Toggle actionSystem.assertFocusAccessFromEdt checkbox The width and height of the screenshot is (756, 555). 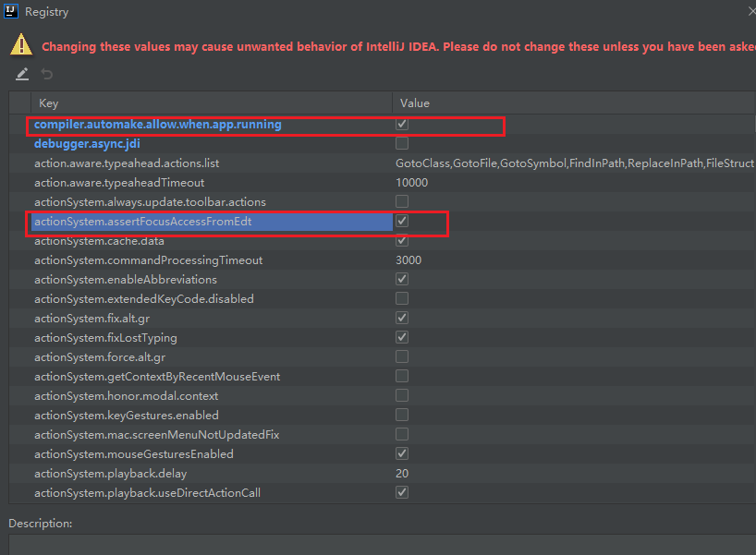(402, 221)
